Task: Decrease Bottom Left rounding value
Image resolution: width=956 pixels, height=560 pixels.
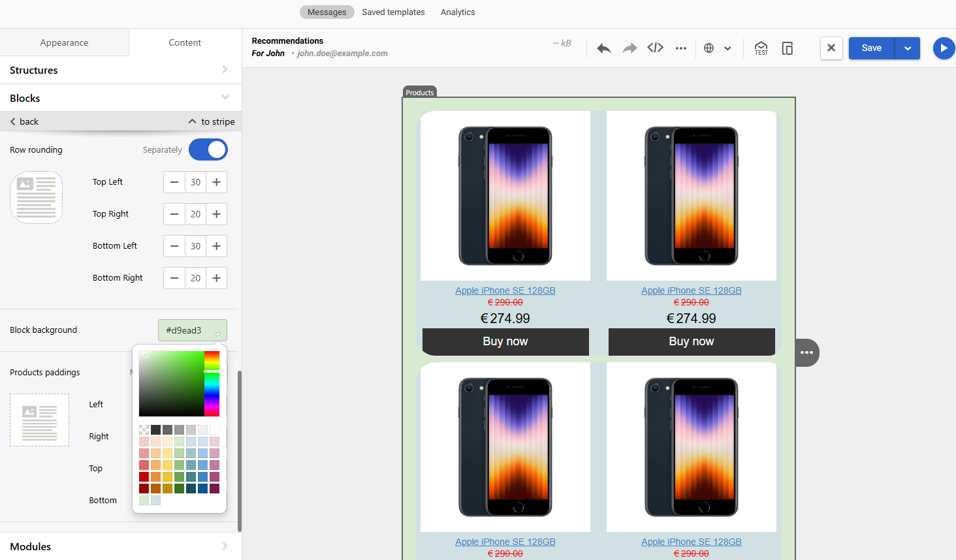Action: point(174,246)
